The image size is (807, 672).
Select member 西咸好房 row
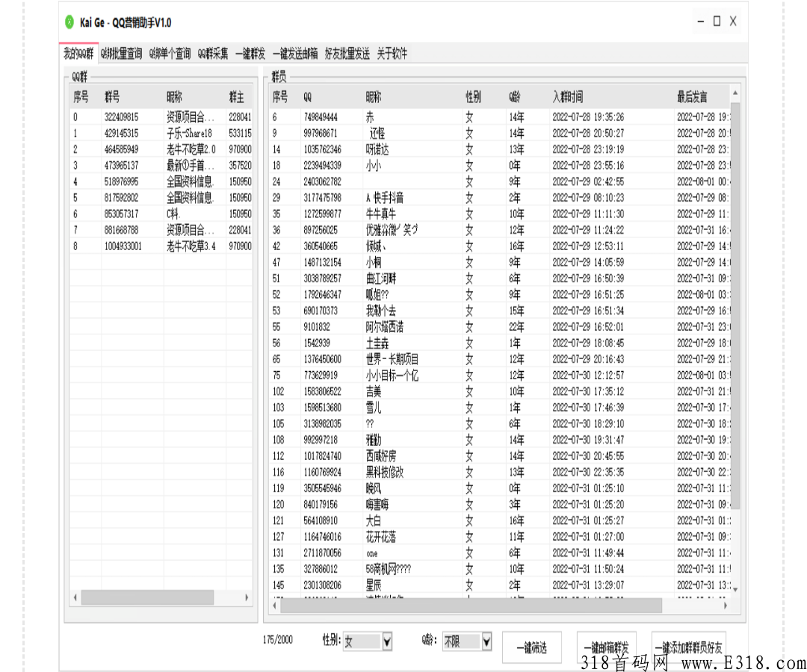point(499,456)
